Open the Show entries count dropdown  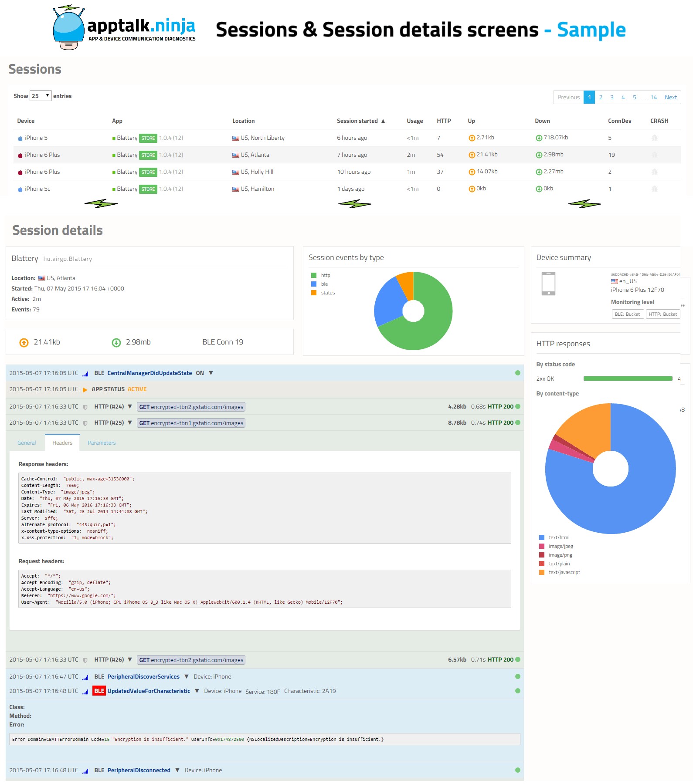pos(41,96)
